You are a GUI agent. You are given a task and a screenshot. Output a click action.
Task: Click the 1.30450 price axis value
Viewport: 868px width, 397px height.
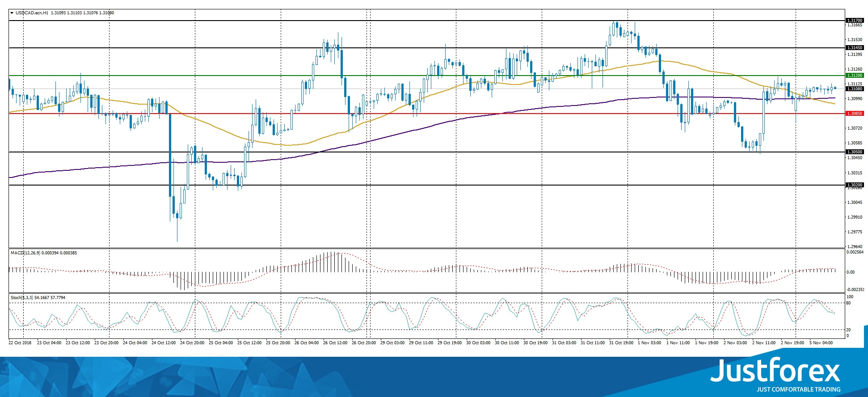[x=855, y=158]
